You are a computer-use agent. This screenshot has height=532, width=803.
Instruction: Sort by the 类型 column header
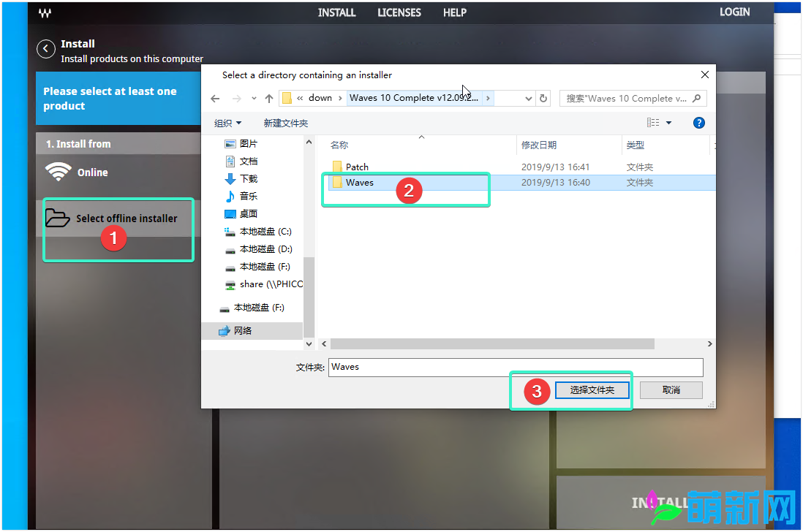pos(635,145)
